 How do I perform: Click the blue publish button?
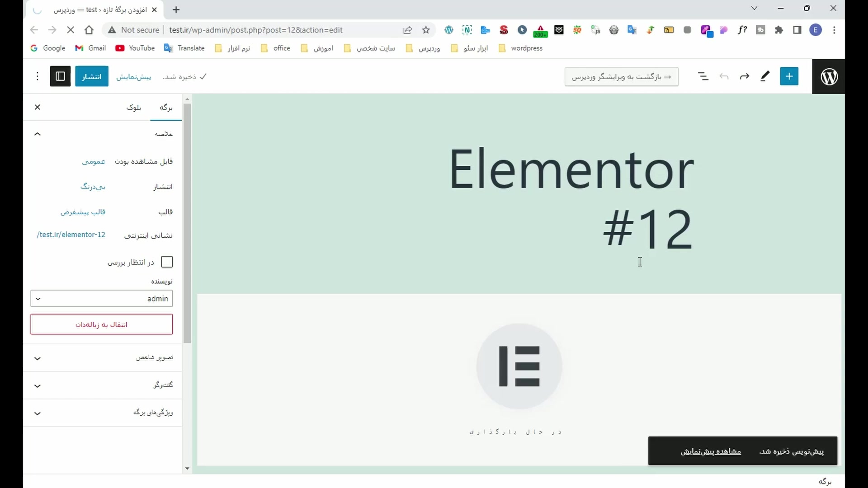[x=92, y=76]
